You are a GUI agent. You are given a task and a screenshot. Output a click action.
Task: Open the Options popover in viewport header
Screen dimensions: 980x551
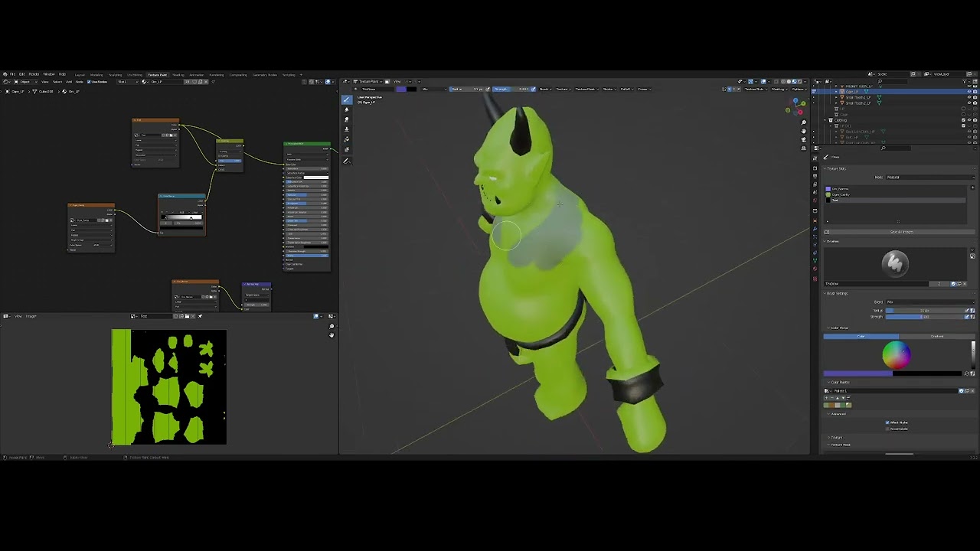click(x=798, y=89)
